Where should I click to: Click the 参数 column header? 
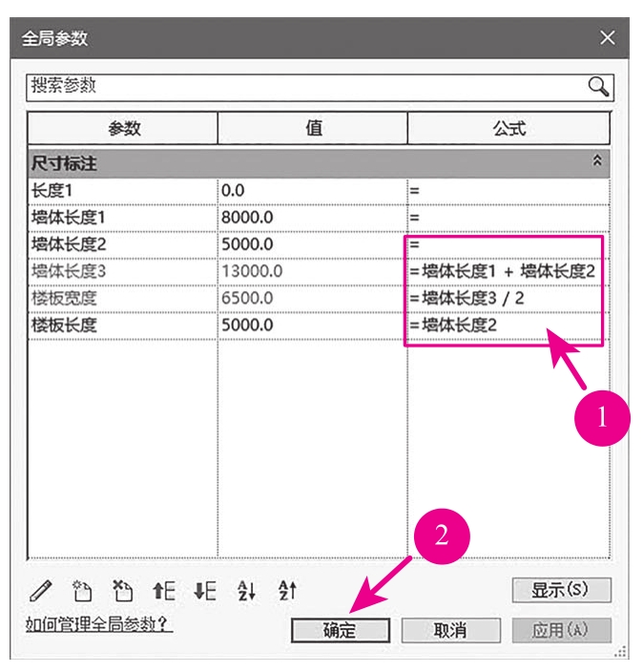[122, 128]
